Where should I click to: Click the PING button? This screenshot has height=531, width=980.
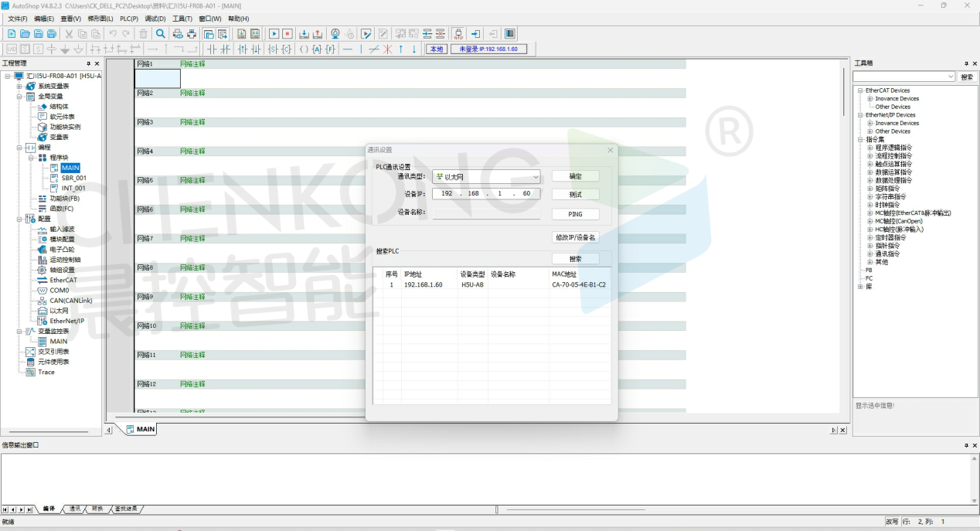(x=575, y=214)
